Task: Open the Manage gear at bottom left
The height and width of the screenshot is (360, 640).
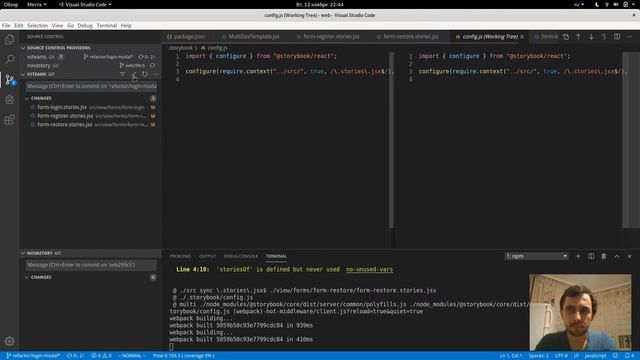Action: tap(9, 341)
